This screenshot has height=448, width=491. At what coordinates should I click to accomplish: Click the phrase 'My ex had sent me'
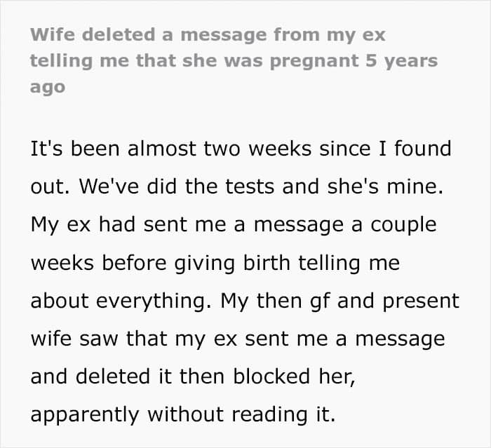click(x=128, y=224)
